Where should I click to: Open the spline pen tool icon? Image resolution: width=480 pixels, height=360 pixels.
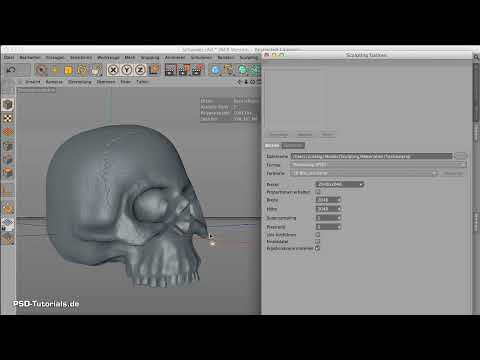[229, 70]
